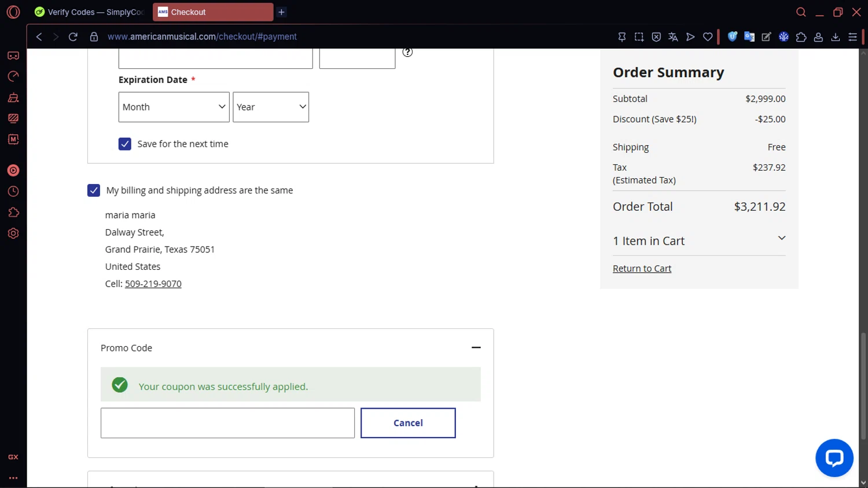Take a snapshot with the capture icon
Screen dimensions: 868x488
click(x=639, y=36)
